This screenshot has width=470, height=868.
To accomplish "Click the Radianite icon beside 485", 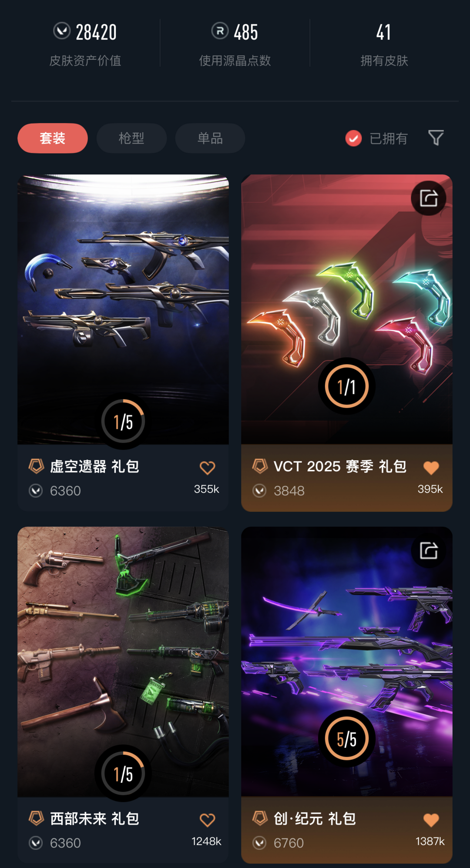I will pyautogui.click(x=220, y=31).
